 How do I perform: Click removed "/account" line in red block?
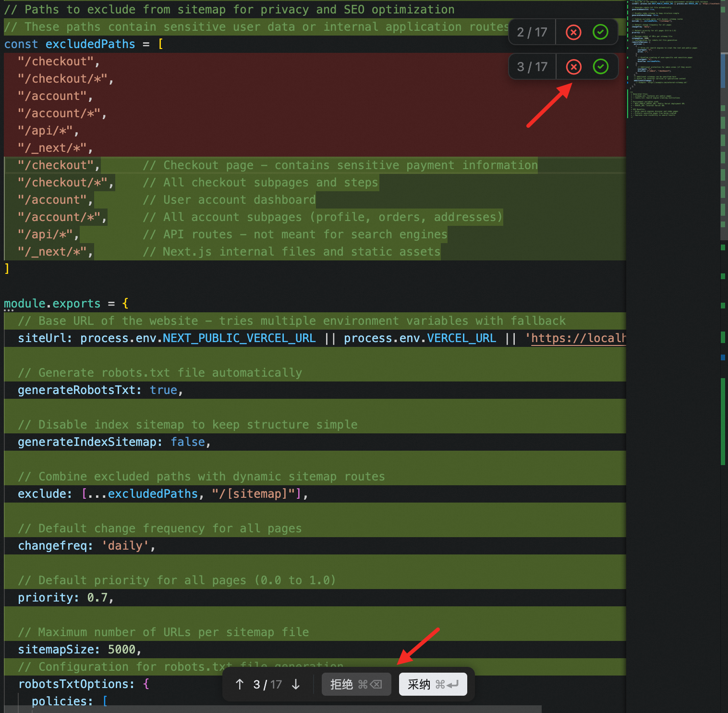coord(55,96)
